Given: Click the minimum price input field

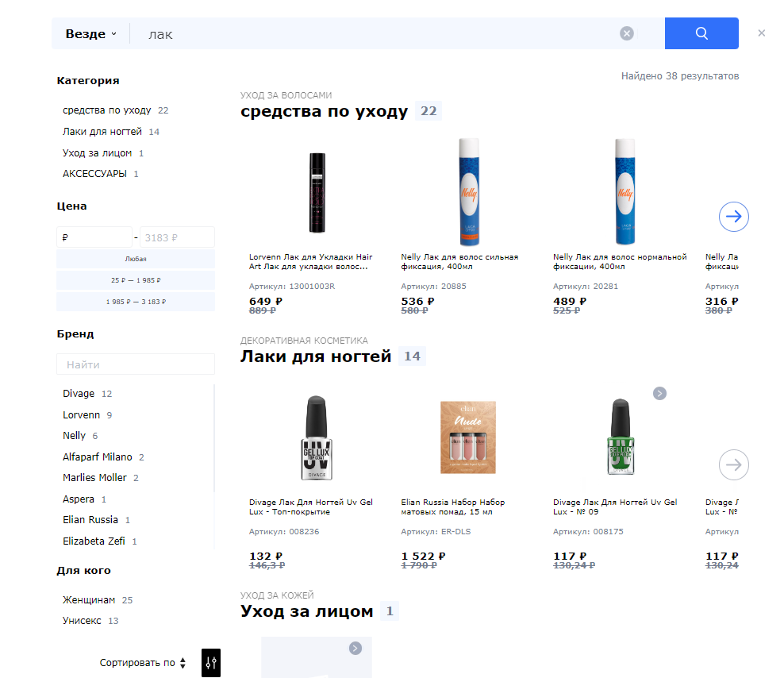Looking at the screenshot, I should click(94, 237).
